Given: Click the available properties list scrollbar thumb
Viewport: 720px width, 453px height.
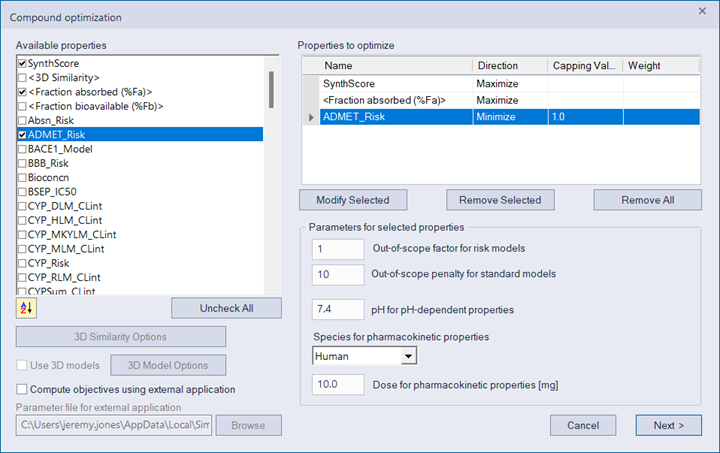Looking at the screenshot, I should [x=271, y=89].
